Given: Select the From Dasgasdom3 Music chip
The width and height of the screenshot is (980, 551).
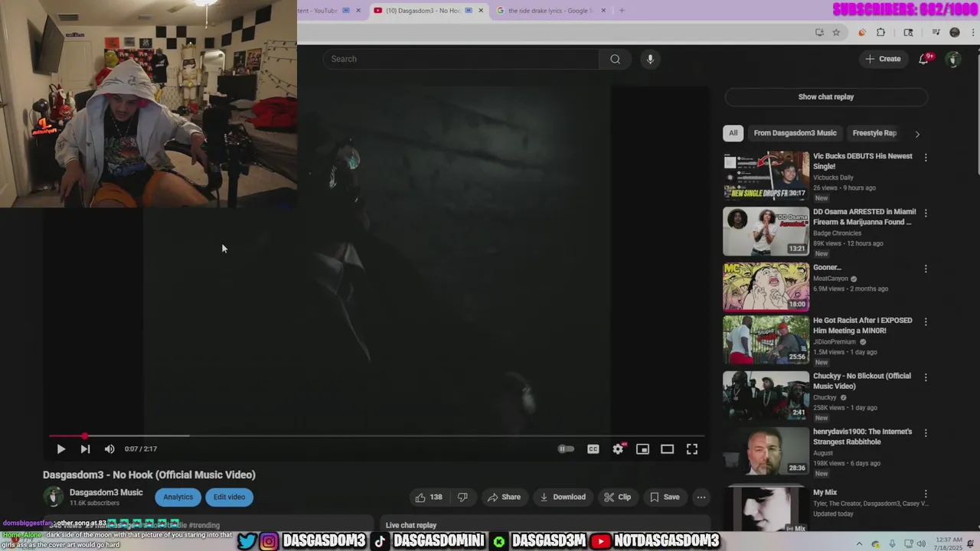Looking at the screenshot, I should [x=795, y=133].
